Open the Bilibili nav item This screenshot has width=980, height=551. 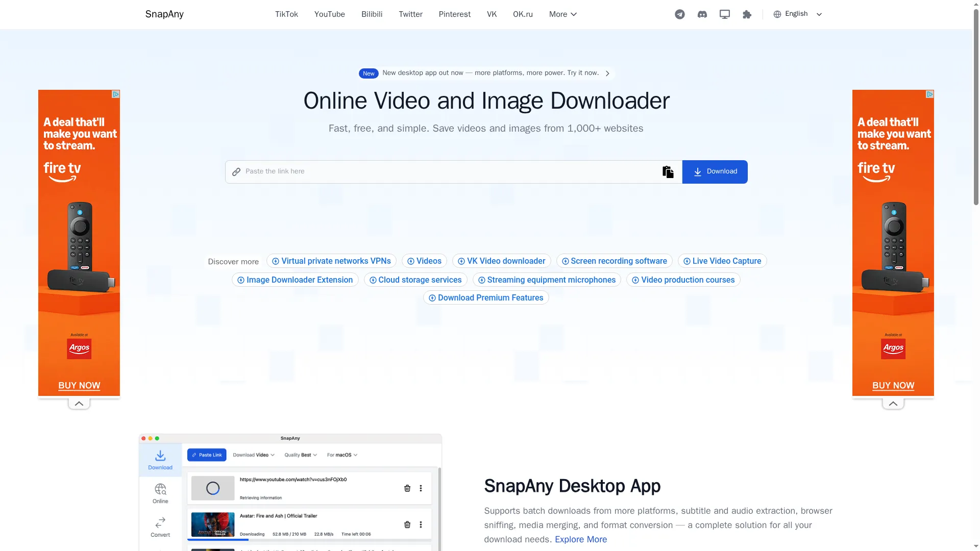pyautogui.click(x=372, y=14)
